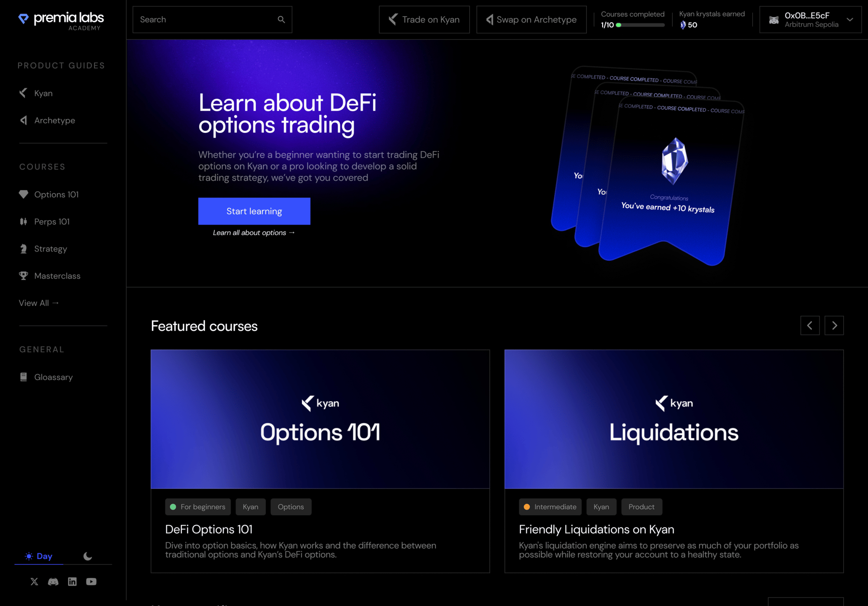Open the Gloassary sidebar item

pos(53,377)
